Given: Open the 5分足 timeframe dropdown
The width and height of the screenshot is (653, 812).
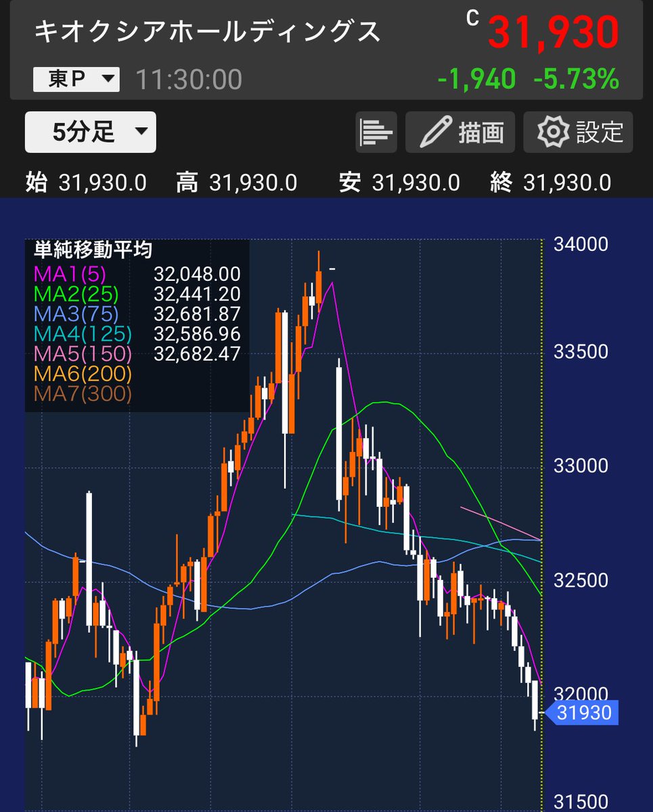Looking at the screenshot, I should click(91, 132).
